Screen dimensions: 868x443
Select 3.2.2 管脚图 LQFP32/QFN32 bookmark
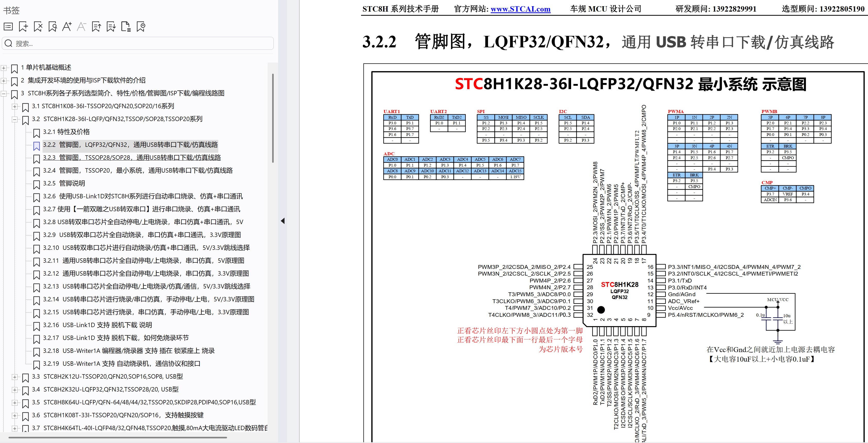coord(130,145)
